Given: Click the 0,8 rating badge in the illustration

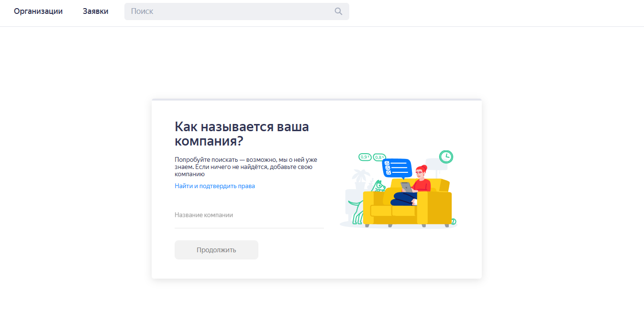Looking at the screenshot, I should pyautogui.click(x=379, y=157).
